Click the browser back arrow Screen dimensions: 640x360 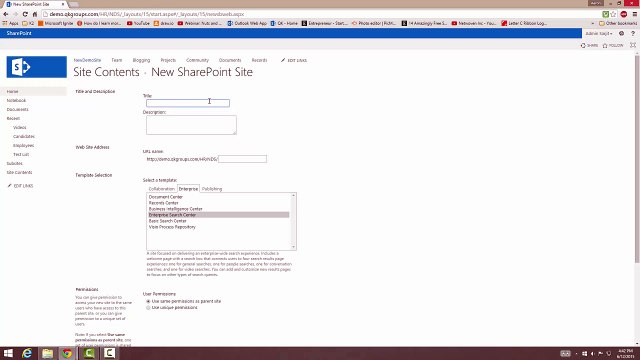6,14
